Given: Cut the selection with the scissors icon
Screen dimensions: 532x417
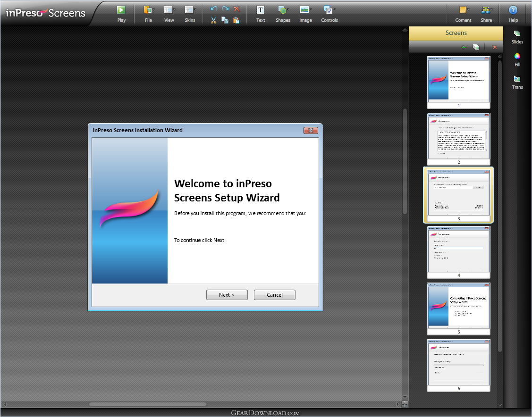Looking at the screenshot, I should (213, 20).
